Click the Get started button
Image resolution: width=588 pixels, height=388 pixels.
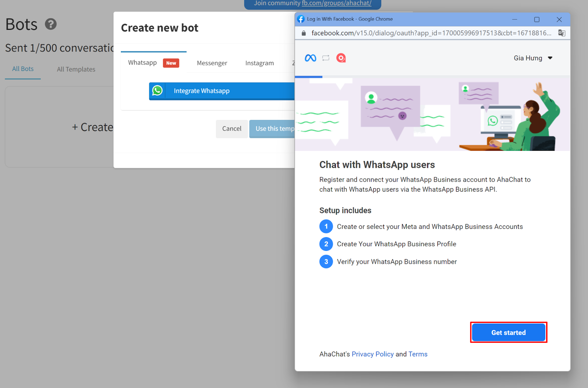(x=509, y=332)
